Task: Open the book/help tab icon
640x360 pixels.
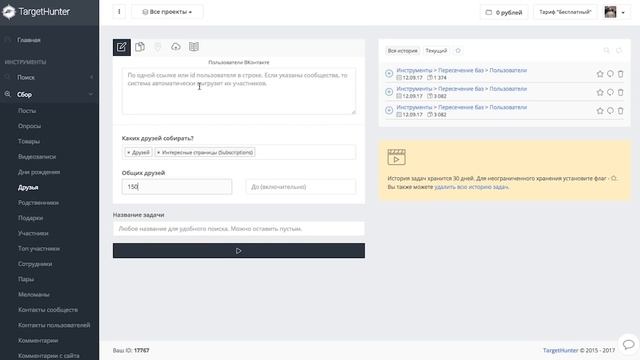Action: click(194, 47)
